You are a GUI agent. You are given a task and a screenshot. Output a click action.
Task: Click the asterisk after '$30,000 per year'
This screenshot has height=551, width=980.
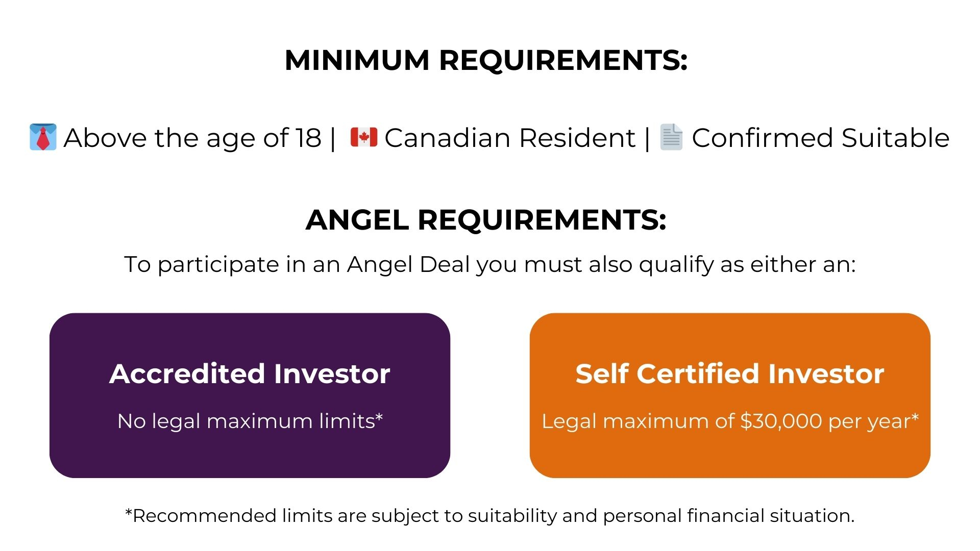tap(915, 417)
